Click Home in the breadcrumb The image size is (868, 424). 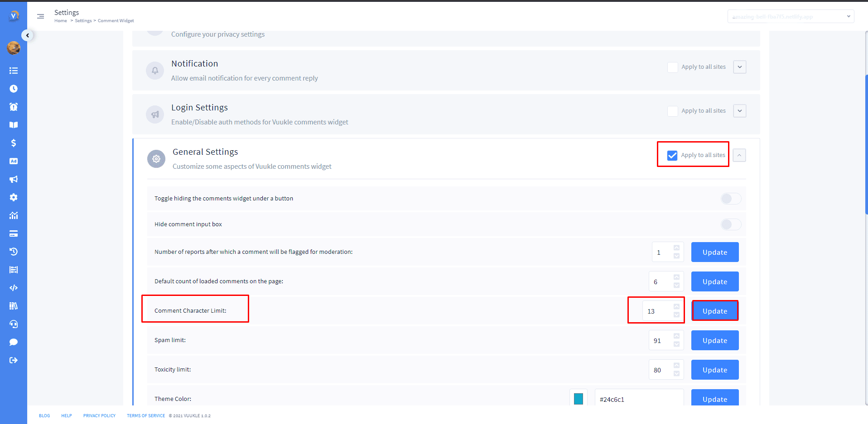click(x=61, y=21)
